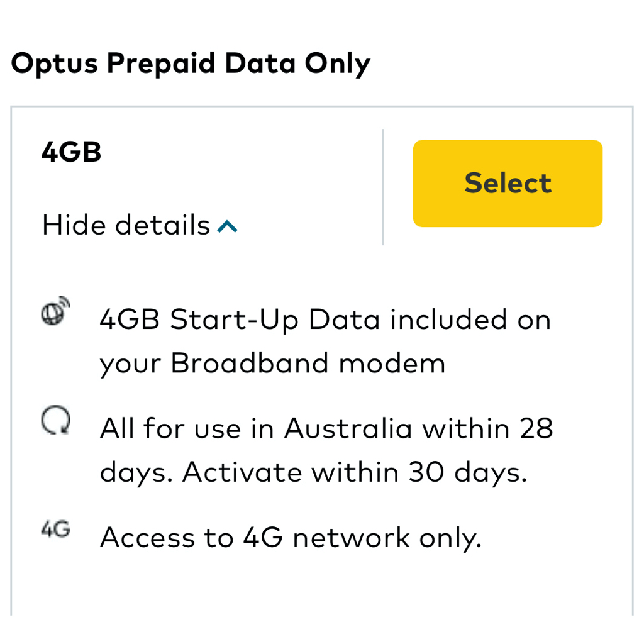Click the Hide details link

point(126,225)
